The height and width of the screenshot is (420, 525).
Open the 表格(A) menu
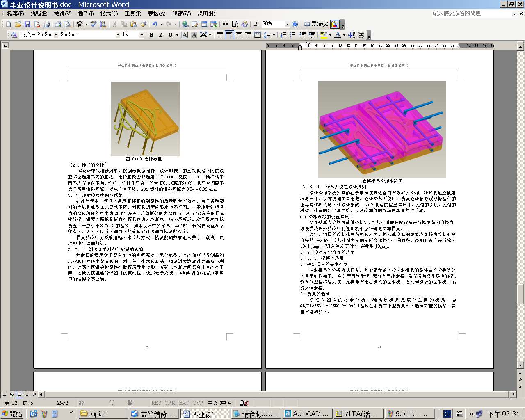pos(157,14)
